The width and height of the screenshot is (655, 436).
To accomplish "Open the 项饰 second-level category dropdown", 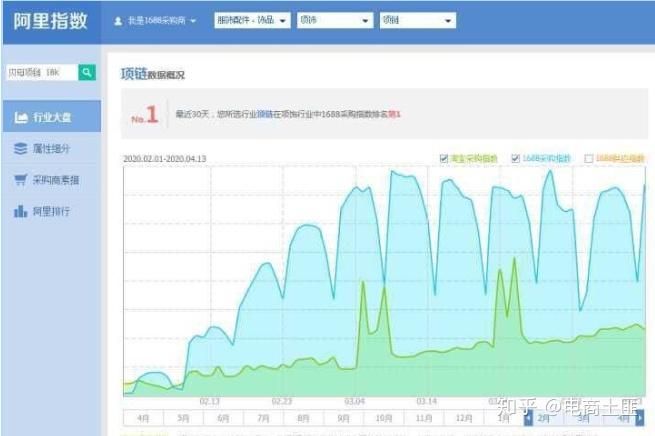I will [x=335, y=20].
